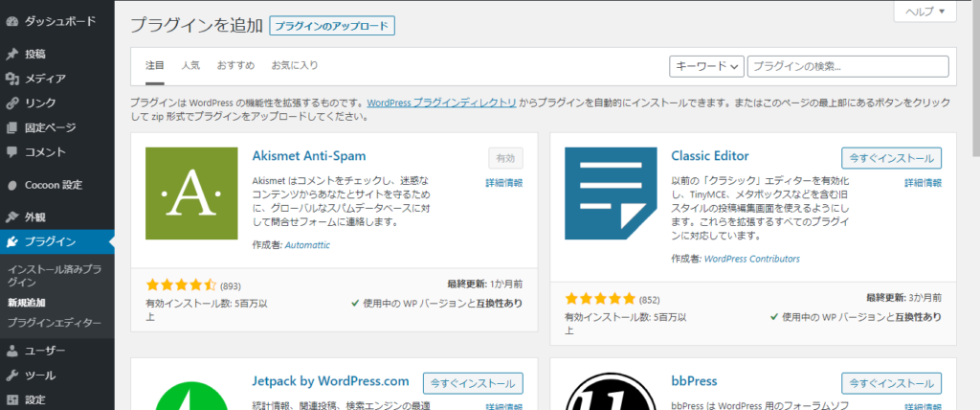The height and width of the screenshot is (410, 980).
Task: Click the media icon beside メディア
Action: click(11, 79)
